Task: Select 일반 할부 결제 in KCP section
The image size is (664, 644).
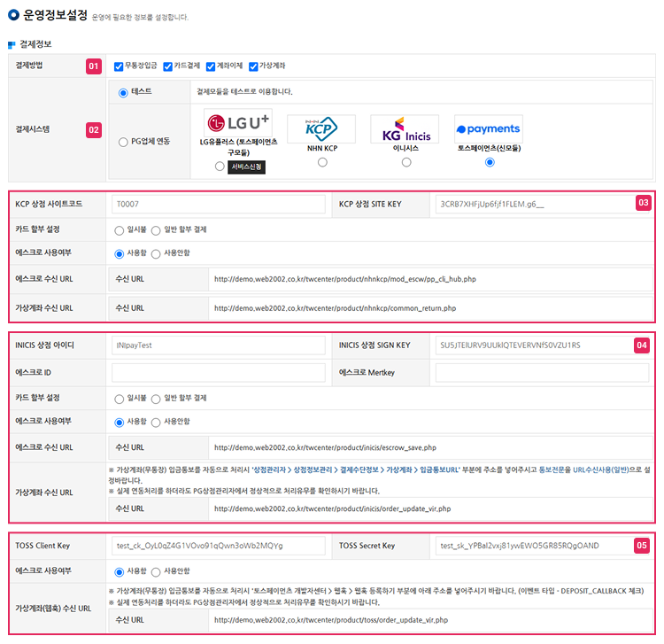Action: point(156,230)
